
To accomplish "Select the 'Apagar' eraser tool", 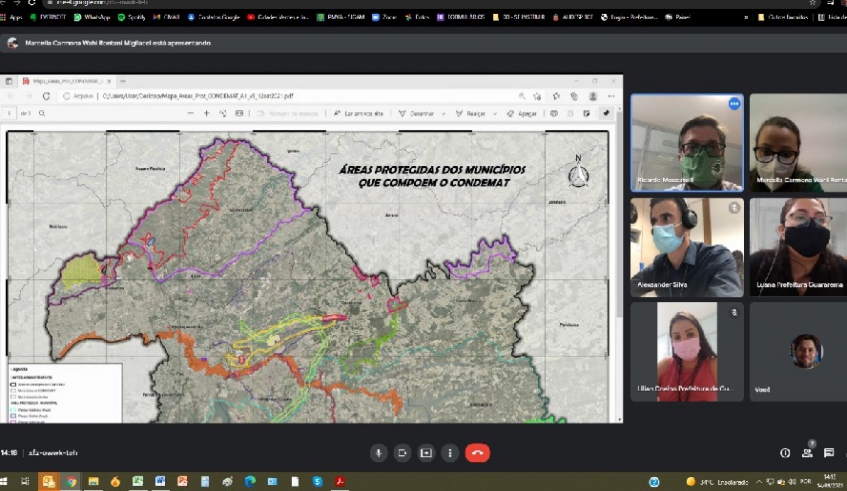I will click(x=522, y=113).
